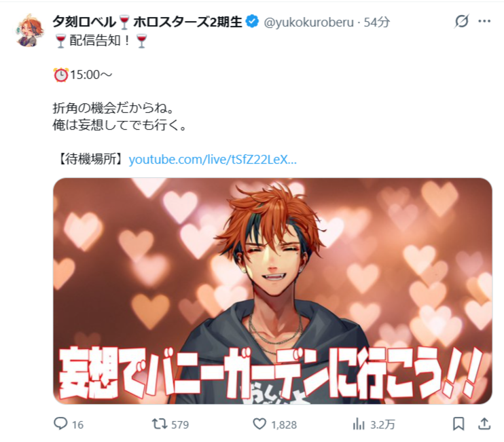Image resolution: width=504 pixels, height=442 pixels.
Task: Click the 16 replies count
Action: (77, 424)
